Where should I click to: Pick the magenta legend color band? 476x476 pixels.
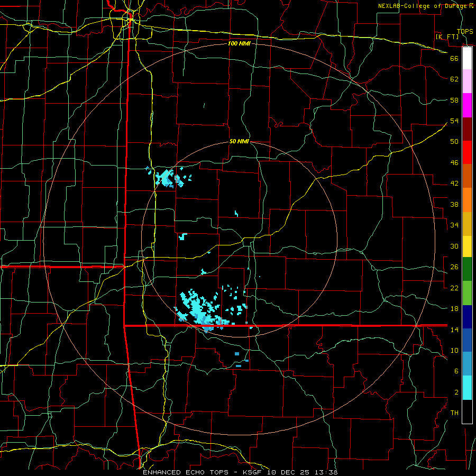pos(467,105)
